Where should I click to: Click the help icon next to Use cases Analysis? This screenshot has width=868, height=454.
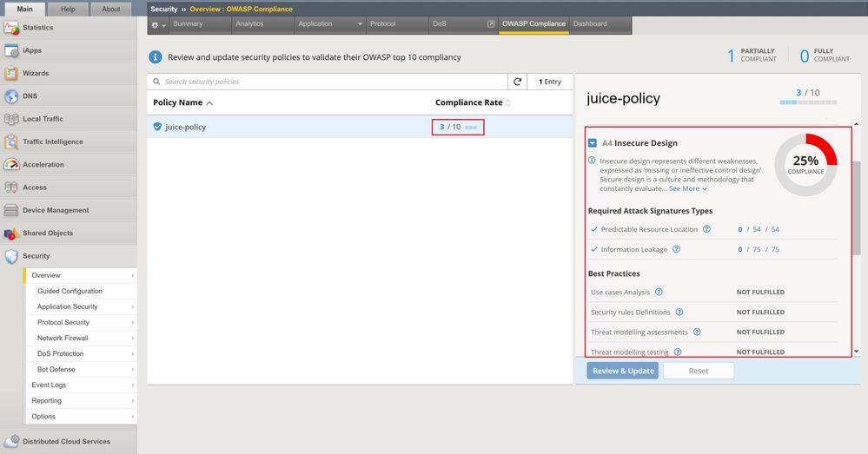click(x=659, y=293)
